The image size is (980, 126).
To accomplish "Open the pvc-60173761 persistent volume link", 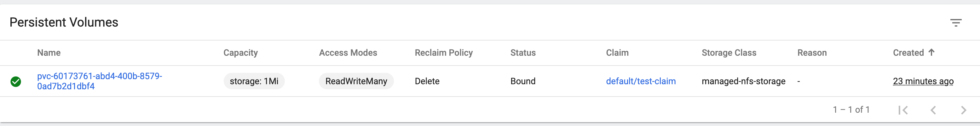I will point(100,81).
